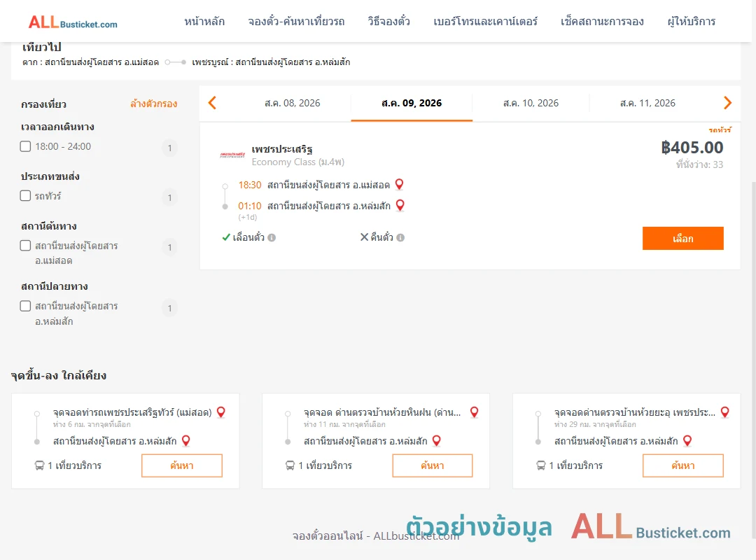Select the ส.ค. 09, 2026 date tab
The image size is (756, 560).
[x=412, y=103]
